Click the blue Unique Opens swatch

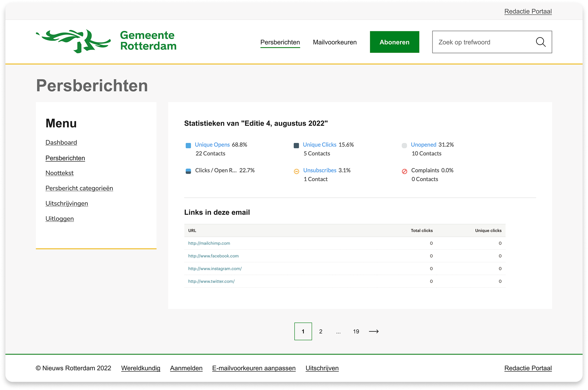pos(188,145)
